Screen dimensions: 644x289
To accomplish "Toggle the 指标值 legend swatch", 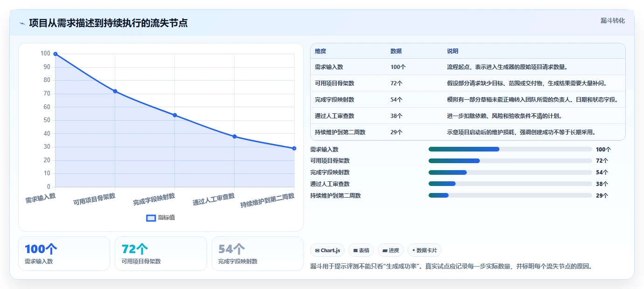I will tap(151, 218).
